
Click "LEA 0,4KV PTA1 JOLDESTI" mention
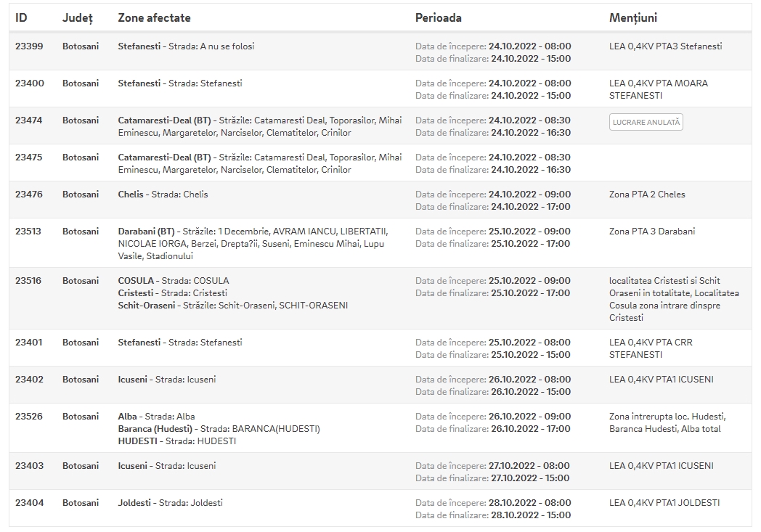(x=664, y=503)
